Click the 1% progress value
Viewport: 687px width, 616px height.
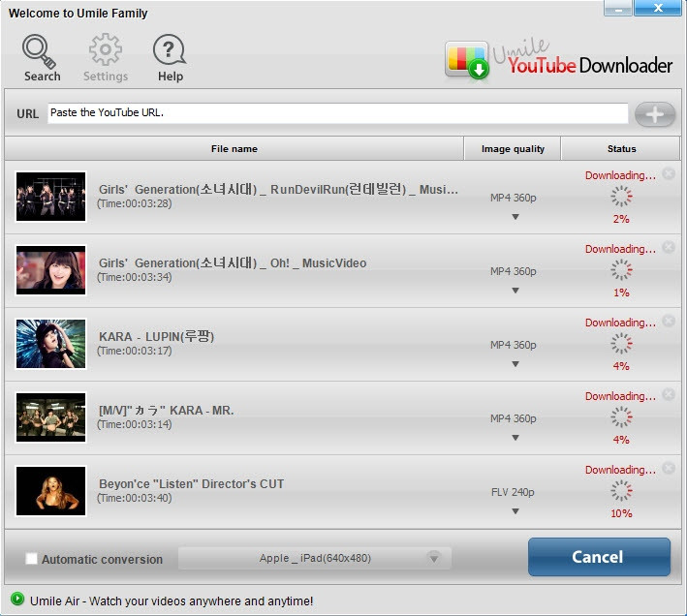coord(621,293)
